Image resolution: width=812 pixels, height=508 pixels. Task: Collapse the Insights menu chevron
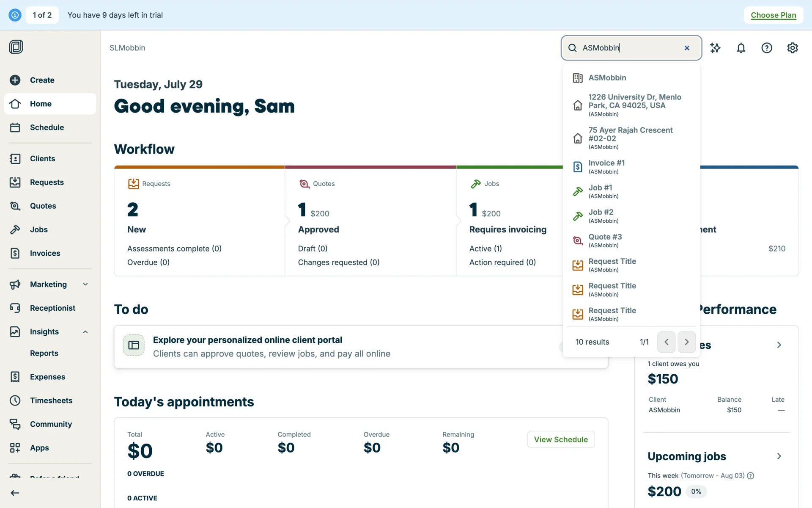tap(85, 332)
